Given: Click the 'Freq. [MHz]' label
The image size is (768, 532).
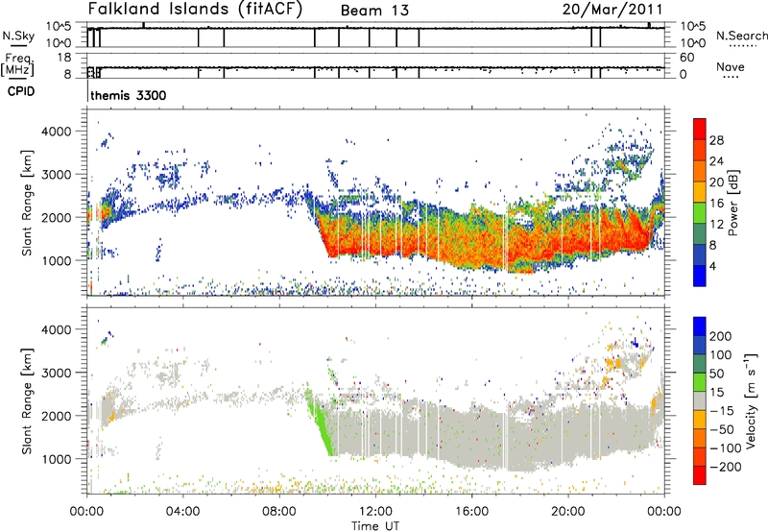Looking at the screenshot, I should point(17,65).
